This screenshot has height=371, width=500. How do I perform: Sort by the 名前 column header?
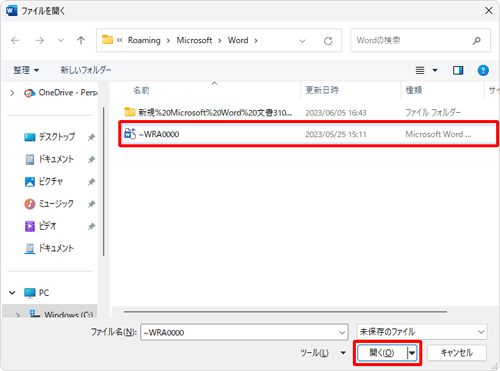[141, 90]
